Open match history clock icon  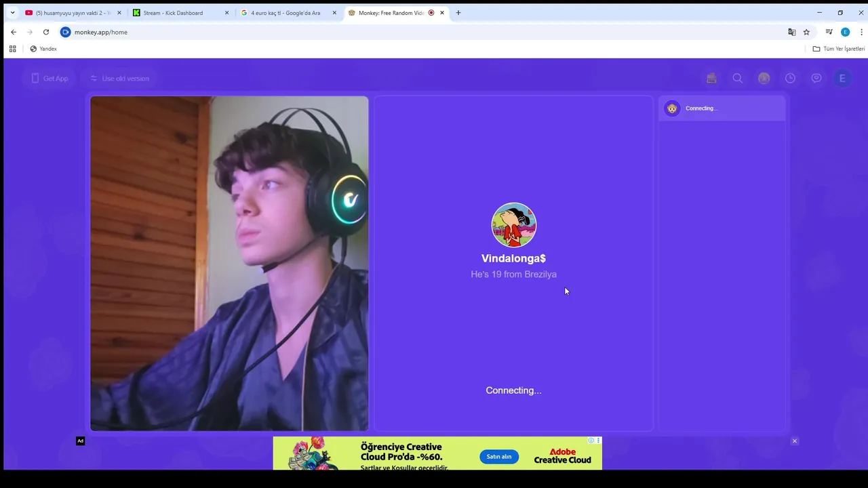click(790, 79)
